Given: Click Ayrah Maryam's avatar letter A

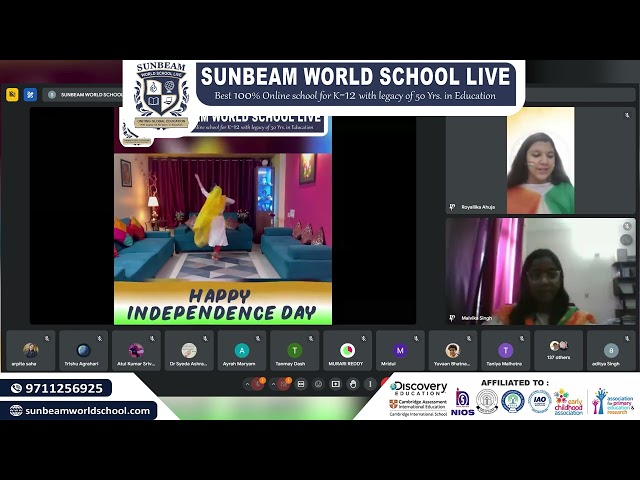Looking at the screenshot, I should [x=242, y=350].
